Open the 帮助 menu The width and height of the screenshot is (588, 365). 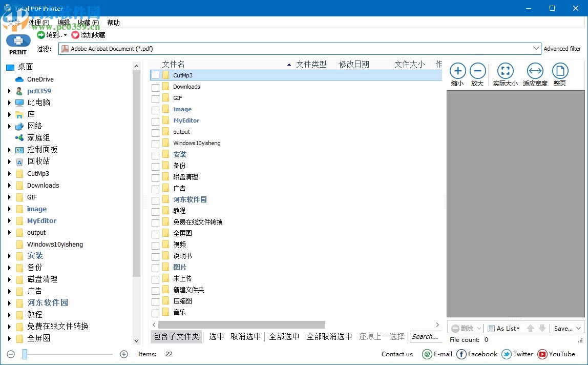(x=114, y=22)
